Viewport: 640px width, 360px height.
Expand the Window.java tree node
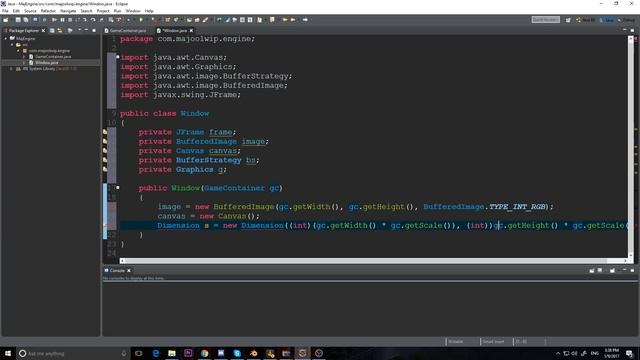(x=24, y=62)
